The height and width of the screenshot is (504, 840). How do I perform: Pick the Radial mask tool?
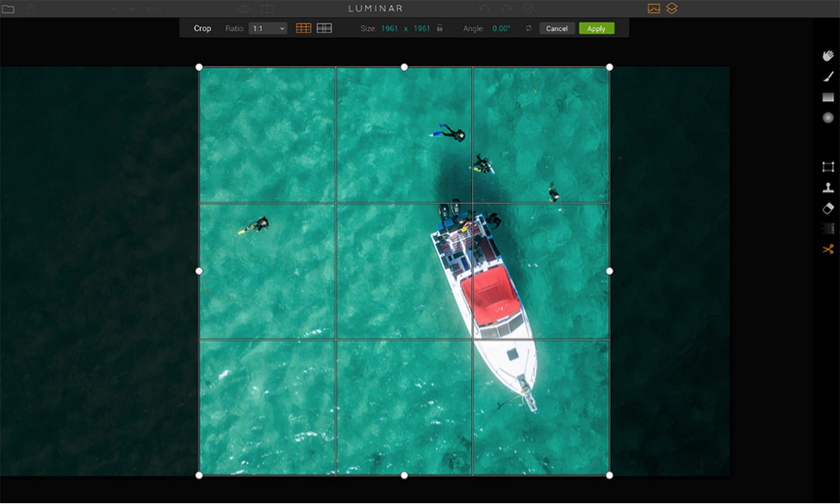coord(828,118)
